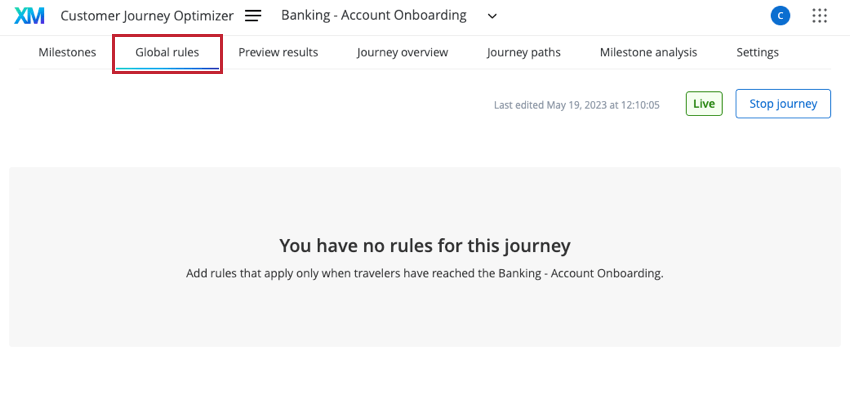Open the app switcher grid icon
Screen dimensions: 850x400
(x=820, y=16)
